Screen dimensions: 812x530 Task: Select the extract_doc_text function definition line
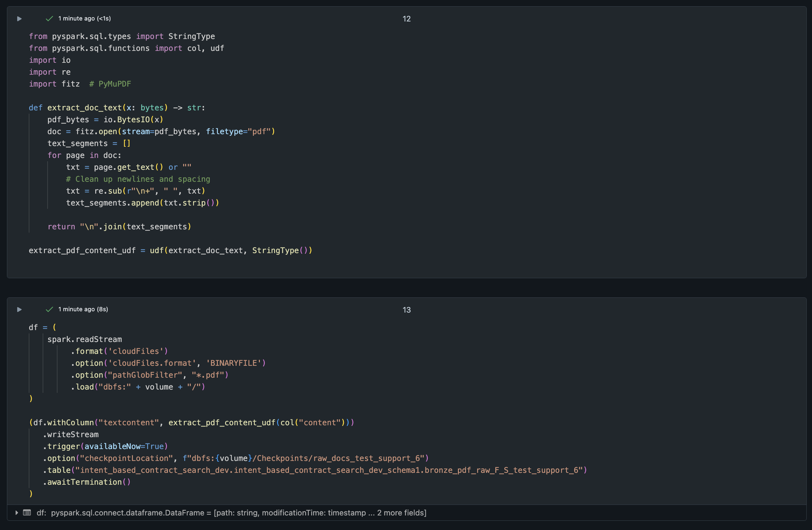tap(117, 107)
